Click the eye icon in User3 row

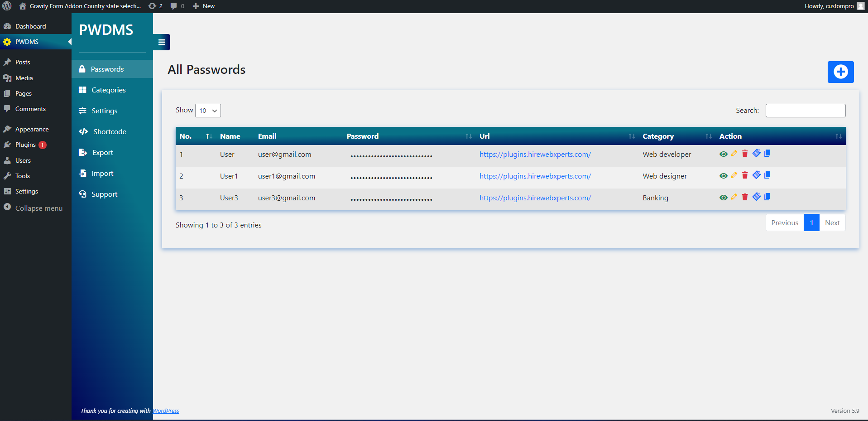(723, 198)
